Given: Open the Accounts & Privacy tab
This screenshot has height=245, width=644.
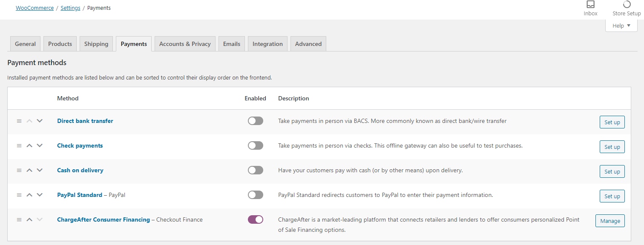Looking at the screenshot, I should tap(185, 44).
